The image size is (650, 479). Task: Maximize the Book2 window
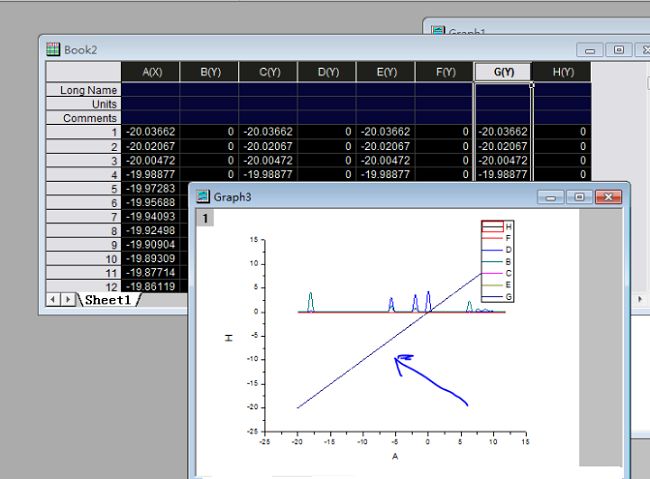coord(618,50)
